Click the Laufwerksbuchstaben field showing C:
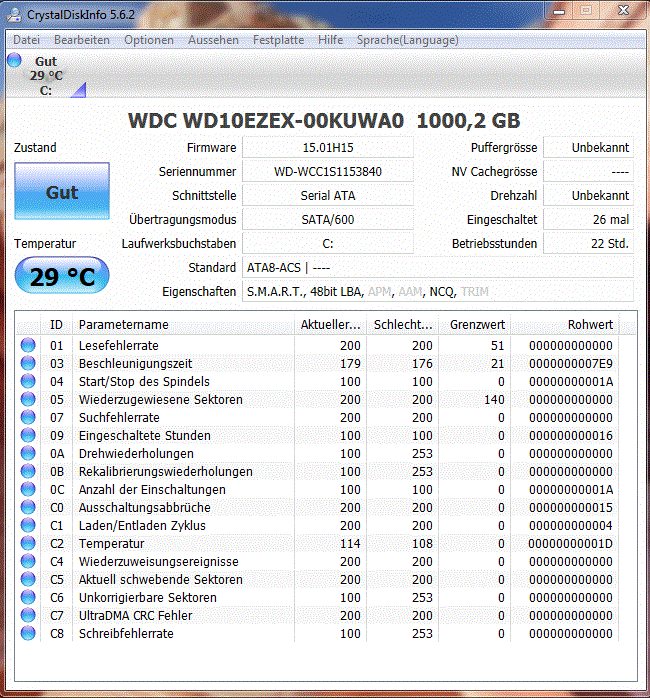Viewport: 650px width, 698px height. 328,243
